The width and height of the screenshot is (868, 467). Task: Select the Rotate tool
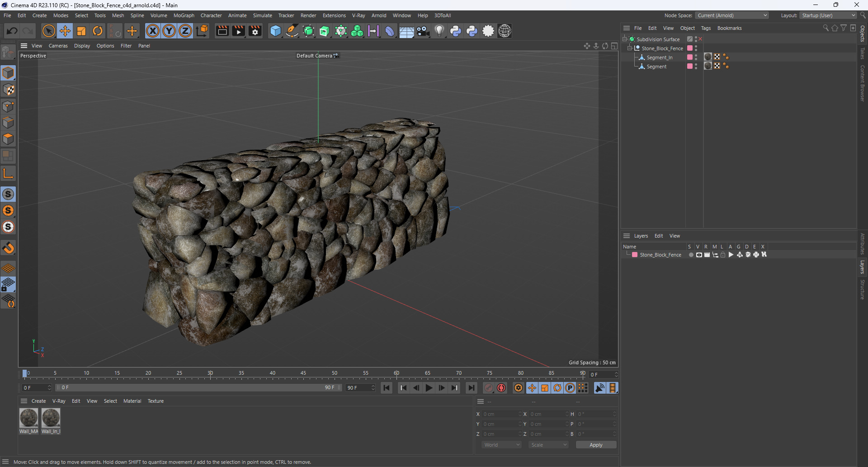point(98,31)
